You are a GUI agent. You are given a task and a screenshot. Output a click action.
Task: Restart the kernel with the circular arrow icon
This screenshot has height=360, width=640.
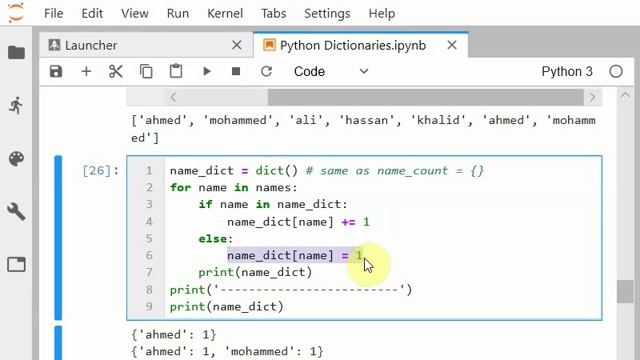click(x=266, y=71)
